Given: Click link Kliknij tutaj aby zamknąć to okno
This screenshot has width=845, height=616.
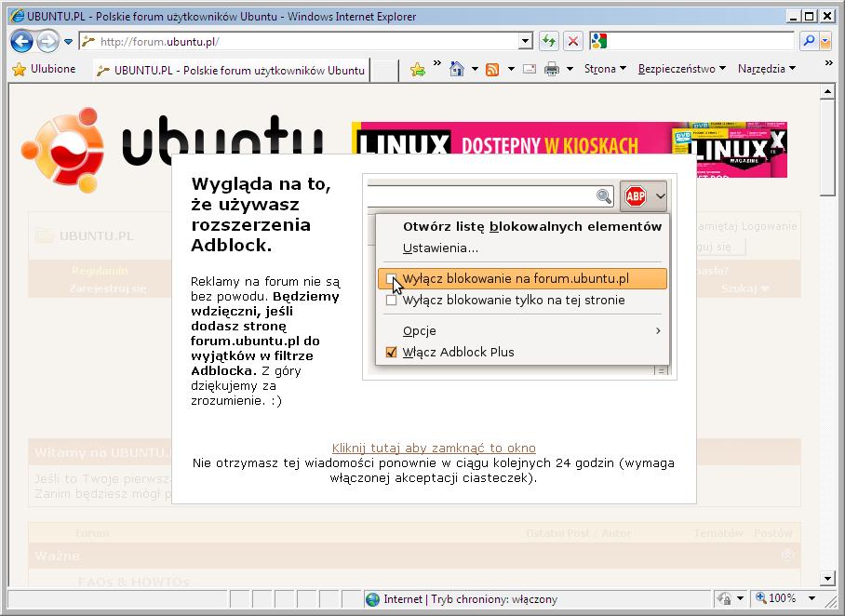Looking at the screenshot, I should click(x=434, y=448).
